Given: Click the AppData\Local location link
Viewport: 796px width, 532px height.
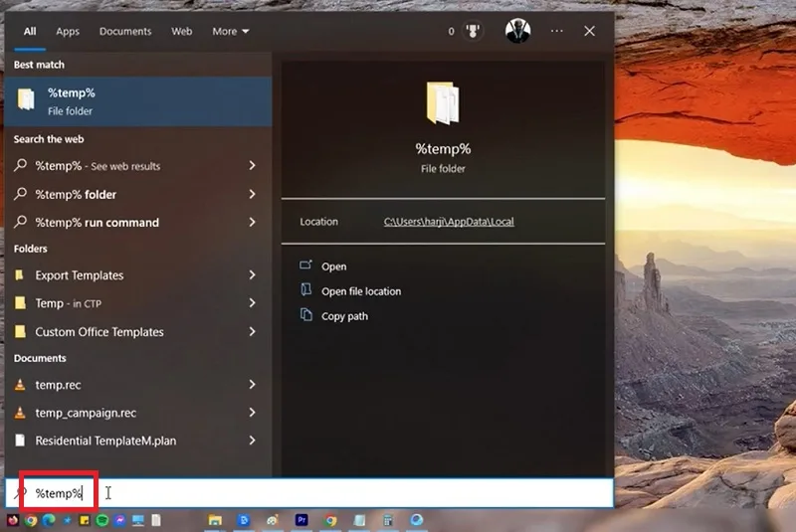Looking at the screenshot, I should coord(449,222).
